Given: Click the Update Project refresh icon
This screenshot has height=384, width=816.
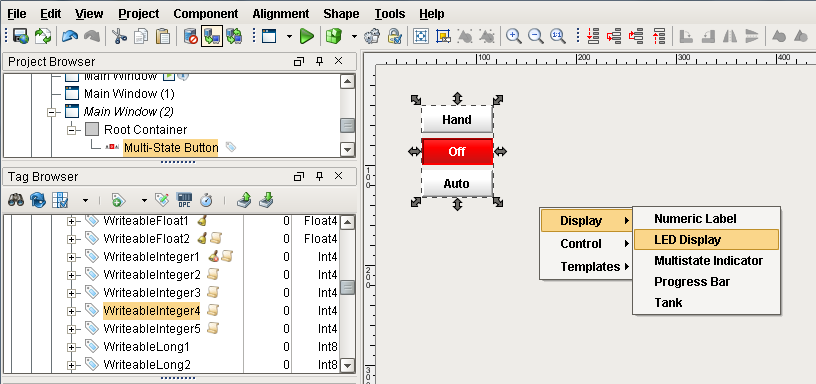Looking at the screenshot, I should [x=42, y=36].
